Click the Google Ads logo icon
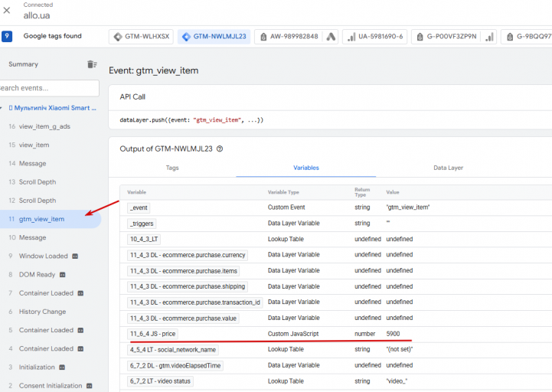The width and height of the screenshot is (552, 392). (331, 37)
